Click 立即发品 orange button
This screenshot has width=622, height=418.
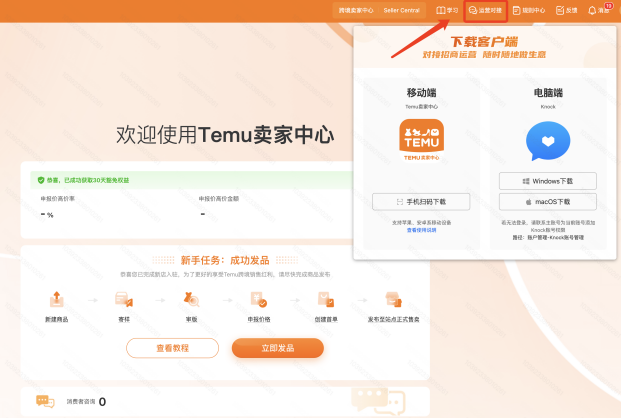[278, 348]
